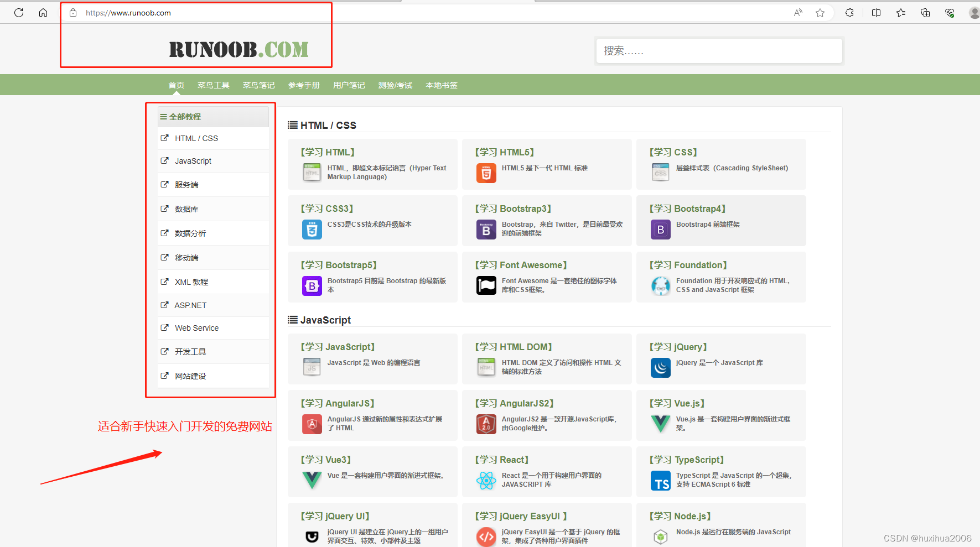Click the site lock icon in address bar

pos(73,13)
